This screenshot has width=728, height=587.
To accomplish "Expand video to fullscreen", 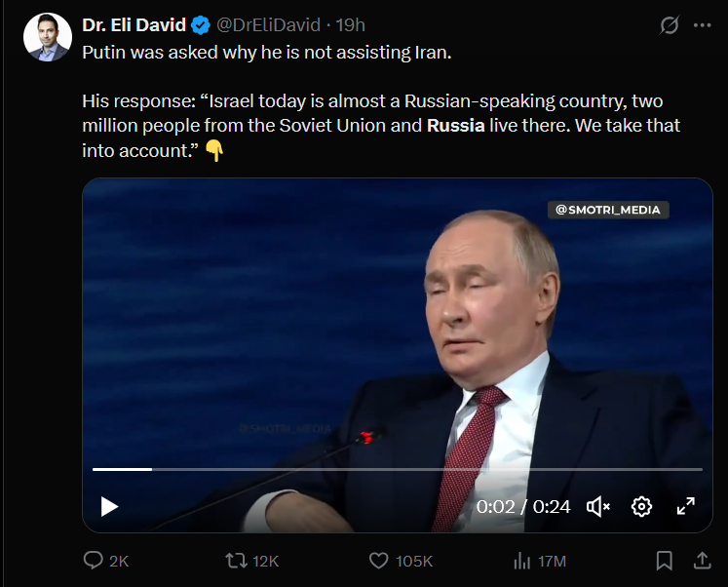I will click(686, 506).
